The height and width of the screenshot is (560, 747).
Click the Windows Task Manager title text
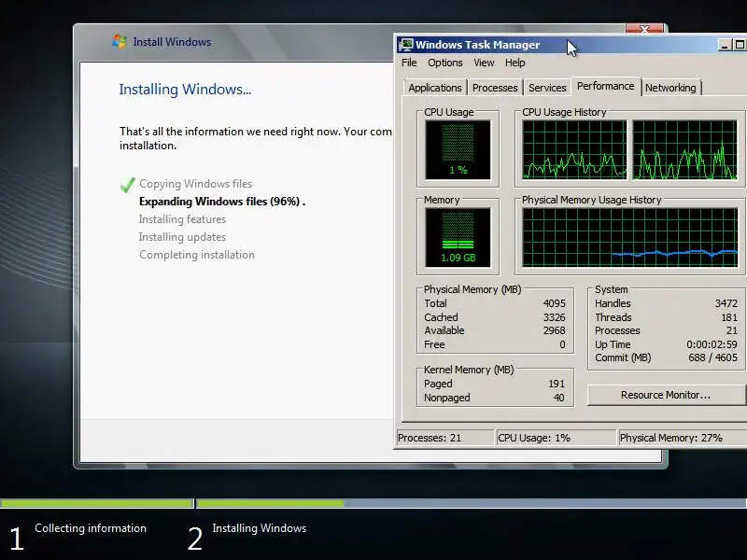point(477,45)
